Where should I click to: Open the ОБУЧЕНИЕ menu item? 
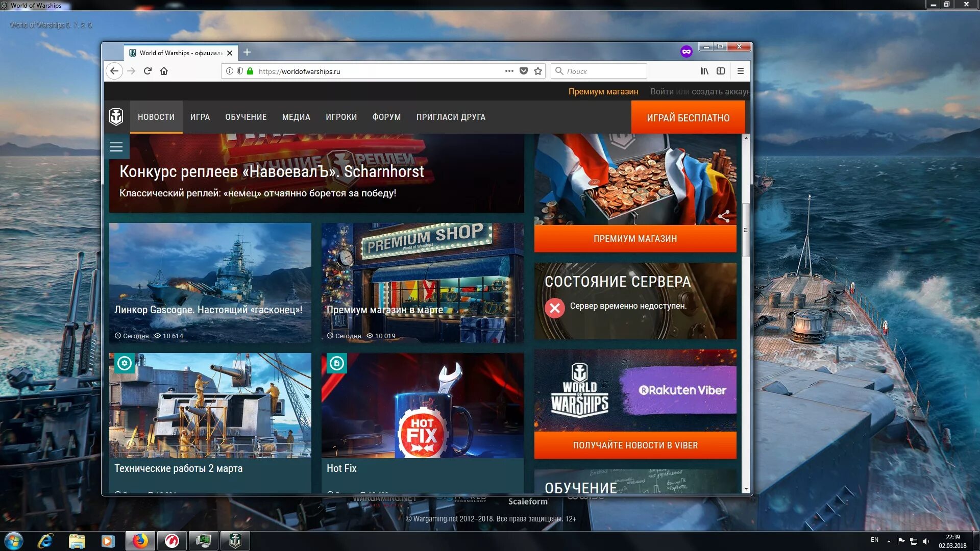246,117
